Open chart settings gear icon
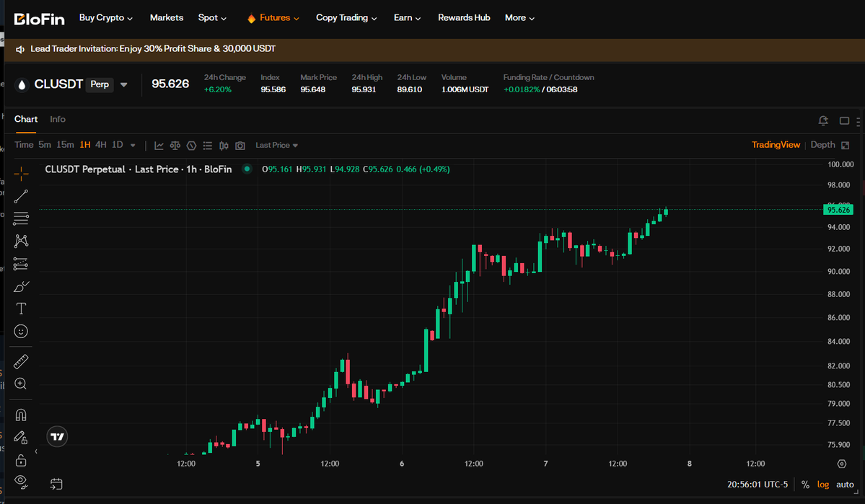Screen dimensions: 865x504 coord(842,464)
